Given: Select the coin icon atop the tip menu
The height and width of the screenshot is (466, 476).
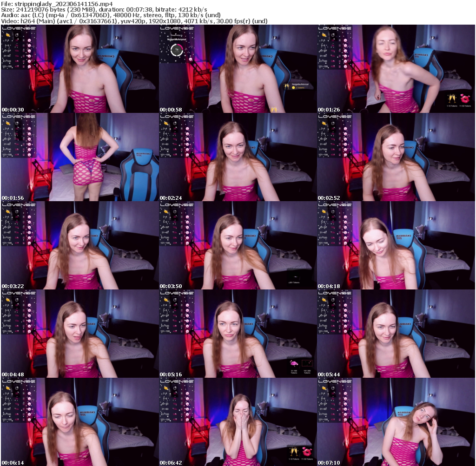Looking at the screenshot, I should point(8,35).
